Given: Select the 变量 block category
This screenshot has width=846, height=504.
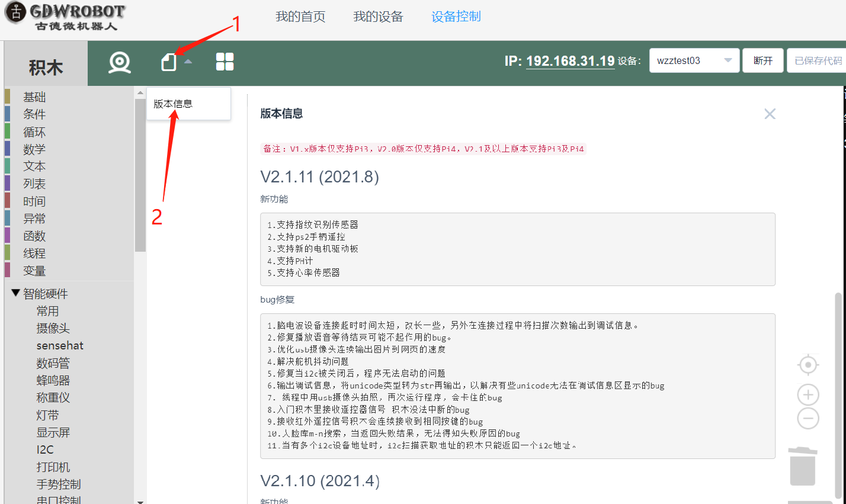Looking at the screenshot, I should tap(34, 271).
